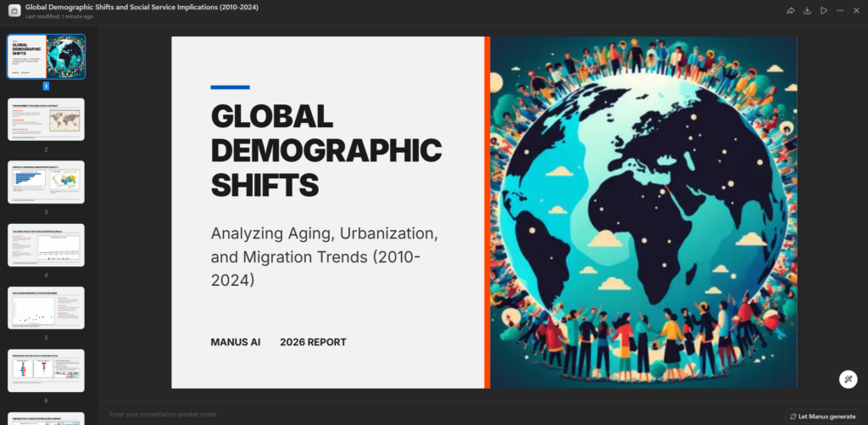Close the presentation viewer
Viewport: 868px width, 425px height.
856,10
